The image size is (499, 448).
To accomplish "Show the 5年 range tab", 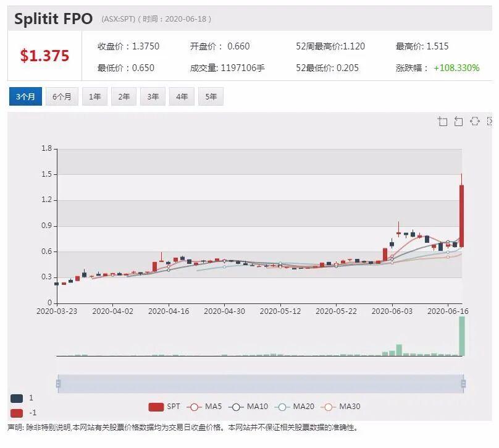I will pos(211,96).
